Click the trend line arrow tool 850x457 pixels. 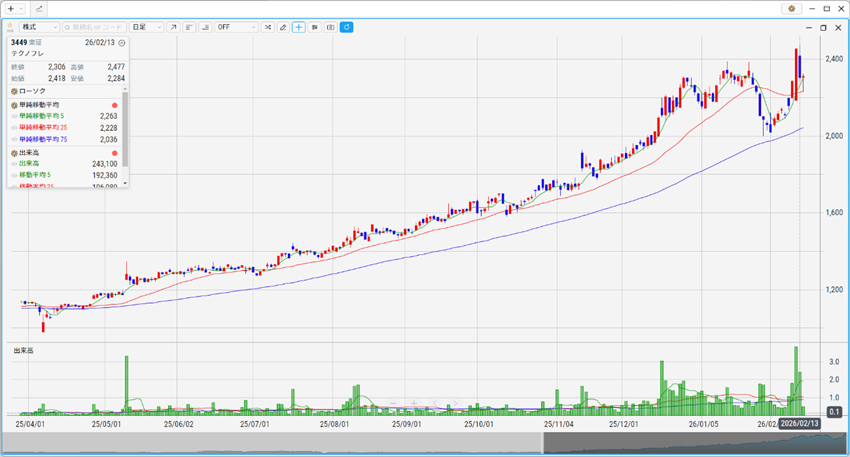(x=173, y=27)
